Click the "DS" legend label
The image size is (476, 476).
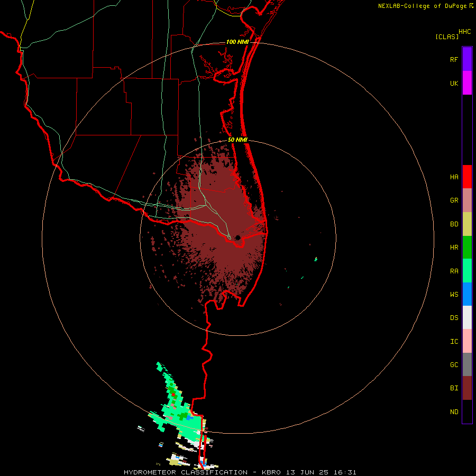pyautogui.click(x=454, y=317)
